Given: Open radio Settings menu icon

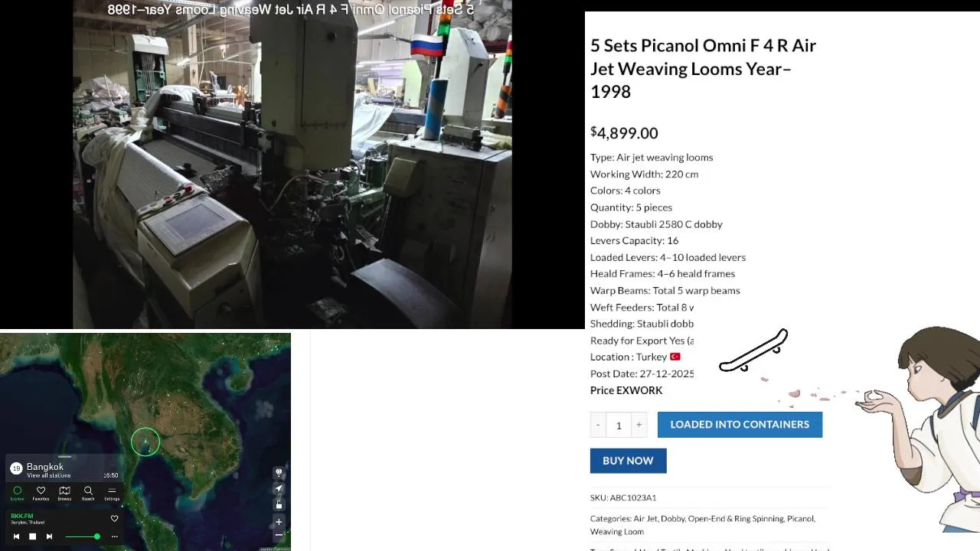Looking at the screenshot, I should click(112, 493).
